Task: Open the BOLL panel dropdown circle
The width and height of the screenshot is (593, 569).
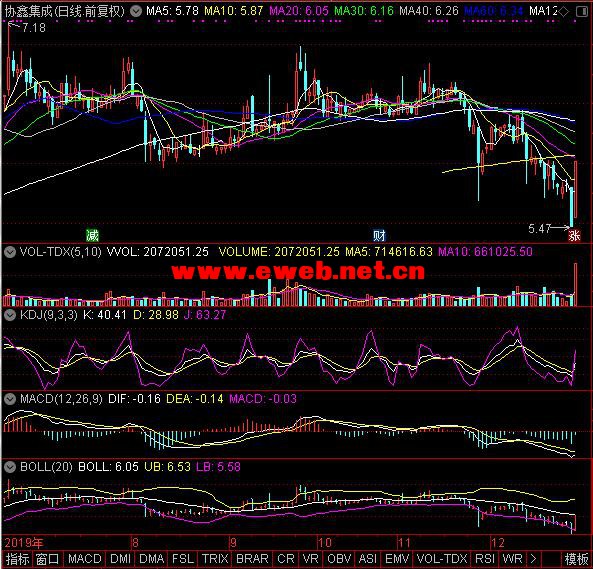Action: point(10,467)
